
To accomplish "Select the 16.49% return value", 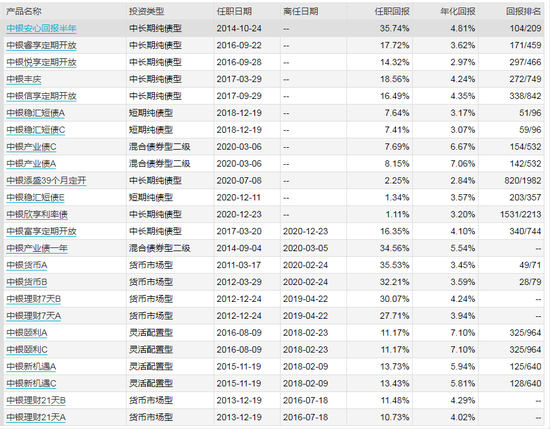I will [x=395, y=96].
